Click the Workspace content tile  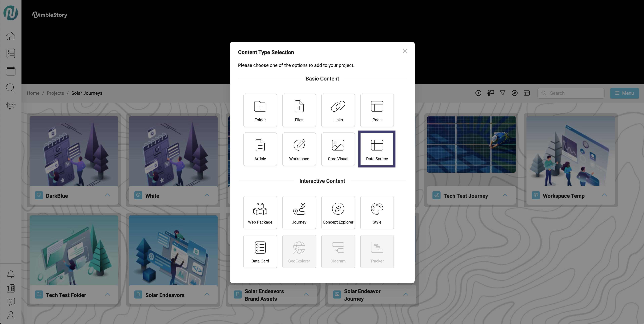[x=299, y=149]
